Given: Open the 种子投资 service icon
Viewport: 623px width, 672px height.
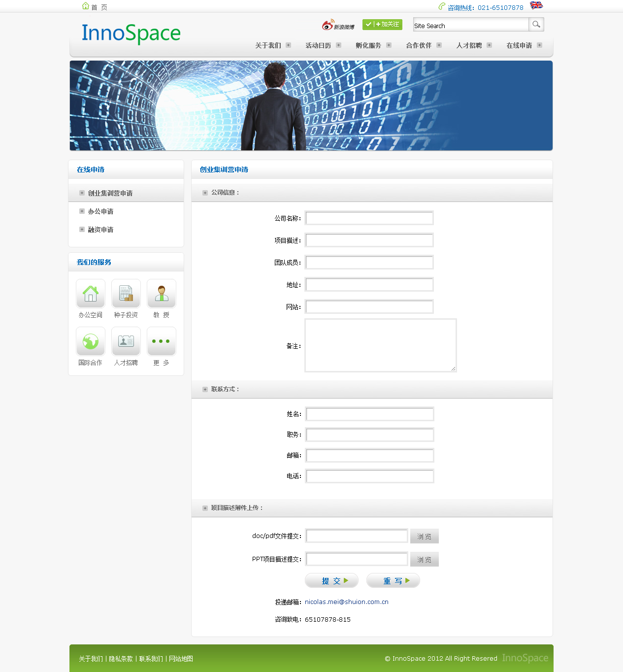Looking at the screenshot, I should point(126,294).
